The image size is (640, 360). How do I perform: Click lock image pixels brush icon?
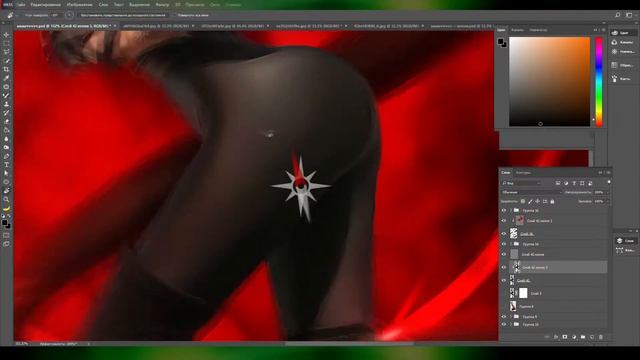[x=530, y=201]
